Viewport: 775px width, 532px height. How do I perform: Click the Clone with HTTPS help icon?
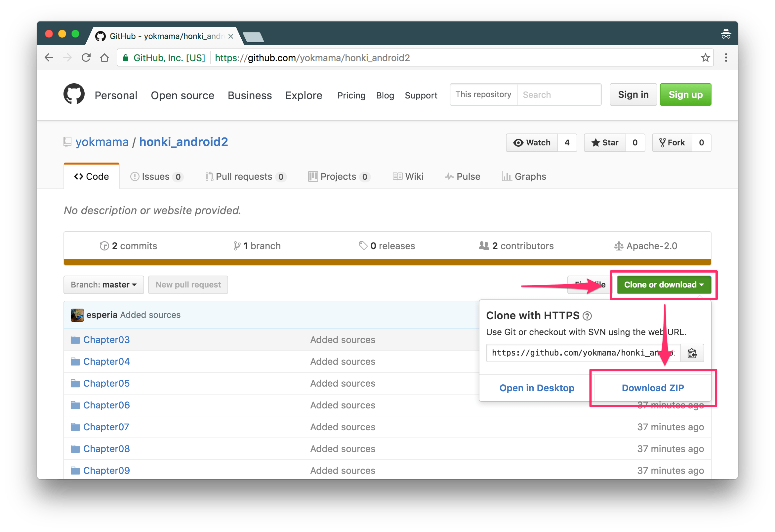point(587,316)
